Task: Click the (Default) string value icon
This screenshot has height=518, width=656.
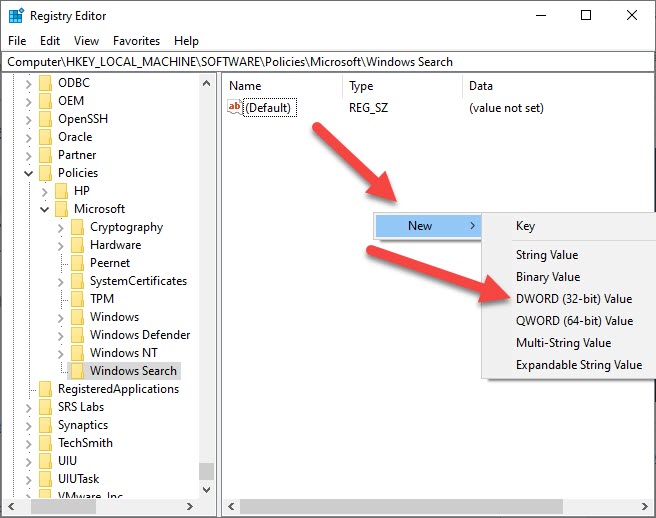Action: [235, 107]
